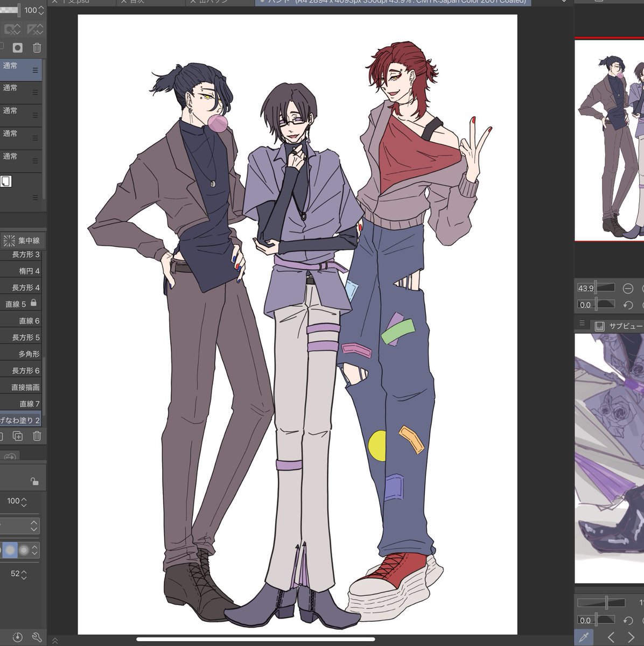Open sub tool settings wrench icon

point(37,637)
